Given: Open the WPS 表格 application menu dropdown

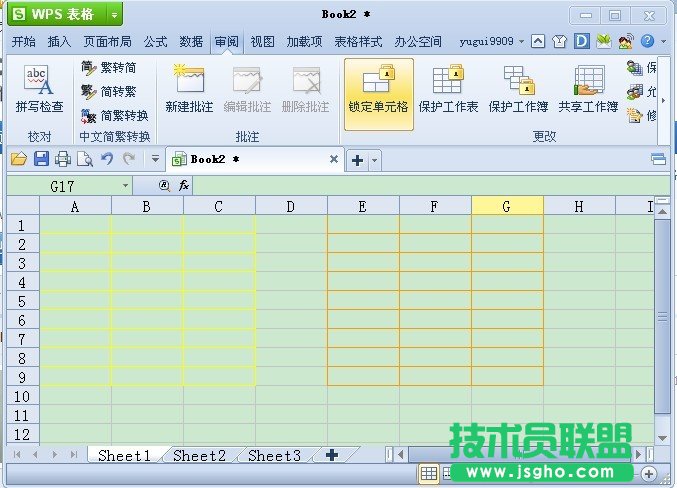Looking at the screenshot, I should [x=114, y=15].
